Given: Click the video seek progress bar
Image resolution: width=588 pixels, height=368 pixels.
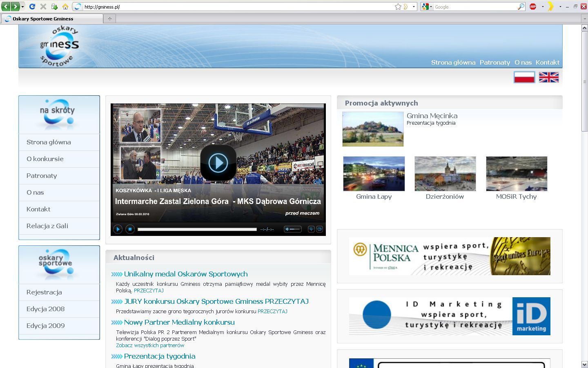Looking at the screenshot, I should click(x=197, y=229).
